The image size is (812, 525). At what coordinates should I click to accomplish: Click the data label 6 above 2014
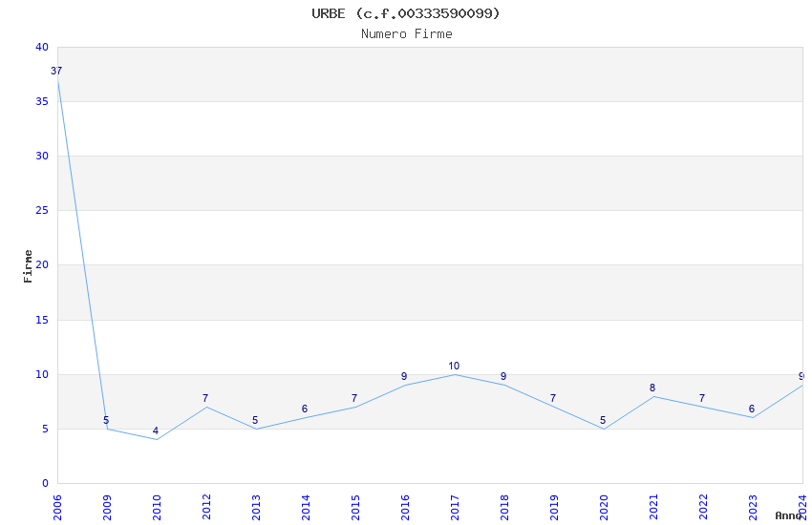click(305, 409)
